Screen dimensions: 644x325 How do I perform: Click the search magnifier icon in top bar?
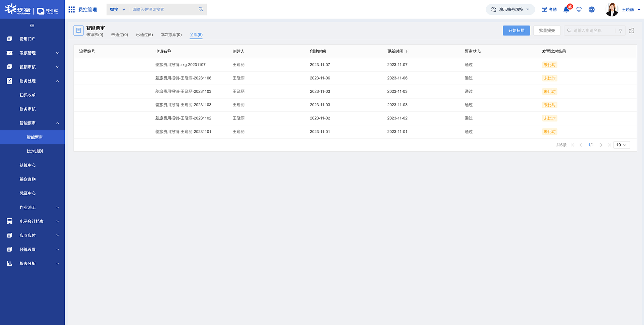201,9
